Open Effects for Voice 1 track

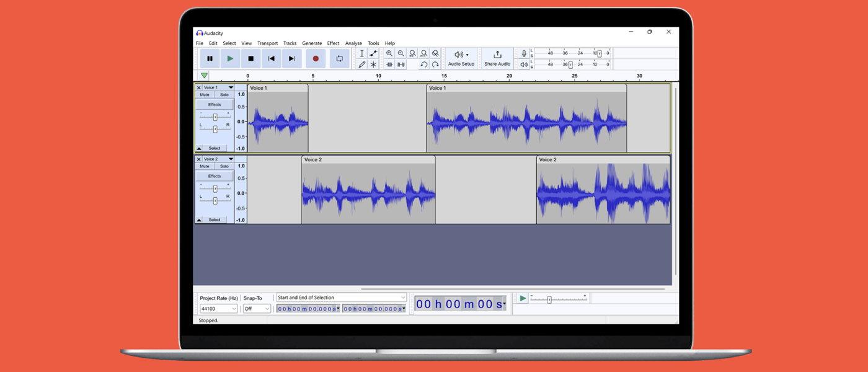[215, 105]
